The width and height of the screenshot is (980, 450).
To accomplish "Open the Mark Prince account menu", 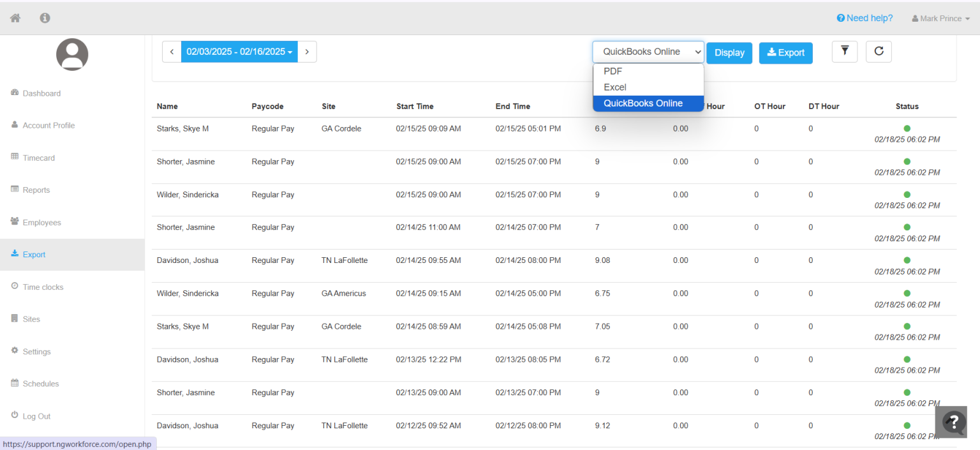I will (x=940, y=18).
